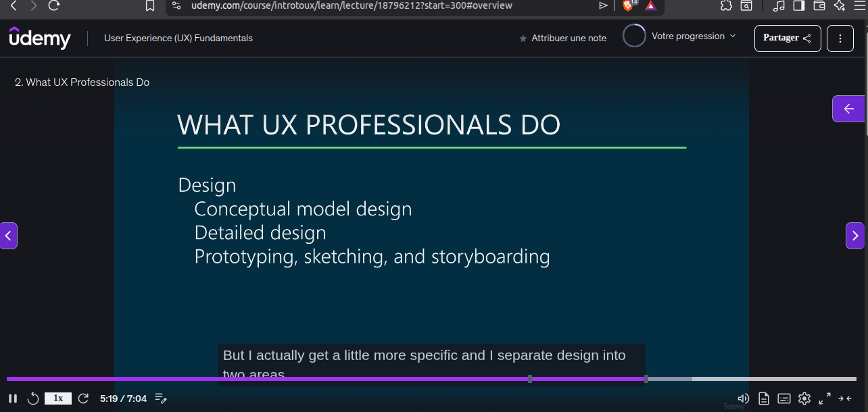Image resolution: width=868 pixels, height=412 pixels.
Task: Open the Brave browser main menu
Action: tap(859, 5)
